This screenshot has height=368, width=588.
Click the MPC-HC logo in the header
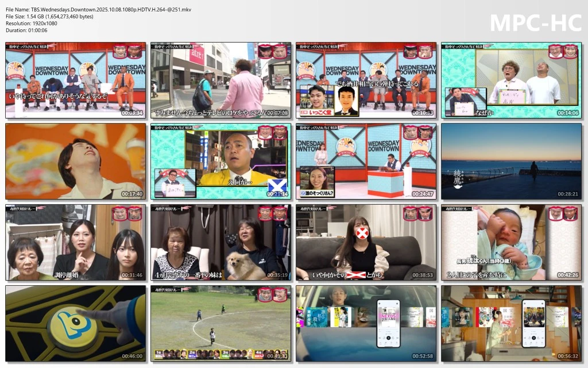[x=534, y=22]
